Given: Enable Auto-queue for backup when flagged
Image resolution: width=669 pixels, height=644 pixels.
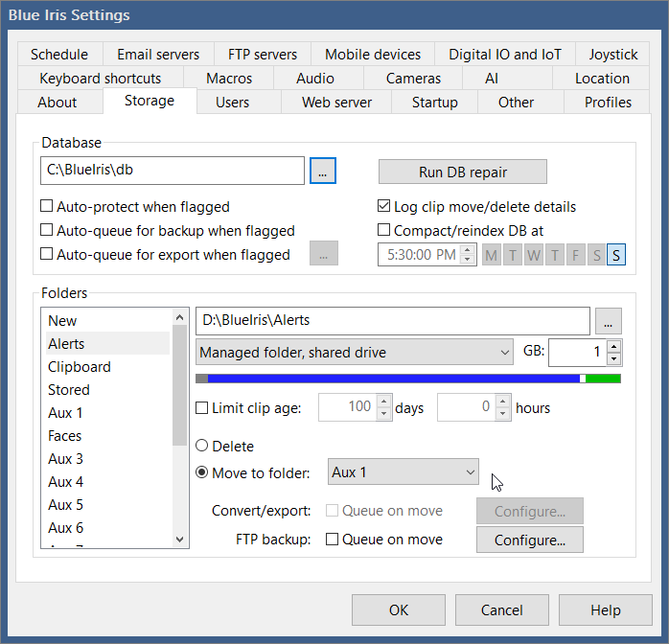Looking at the screenshot, I should pyautogui.click(x=46, y=230).
